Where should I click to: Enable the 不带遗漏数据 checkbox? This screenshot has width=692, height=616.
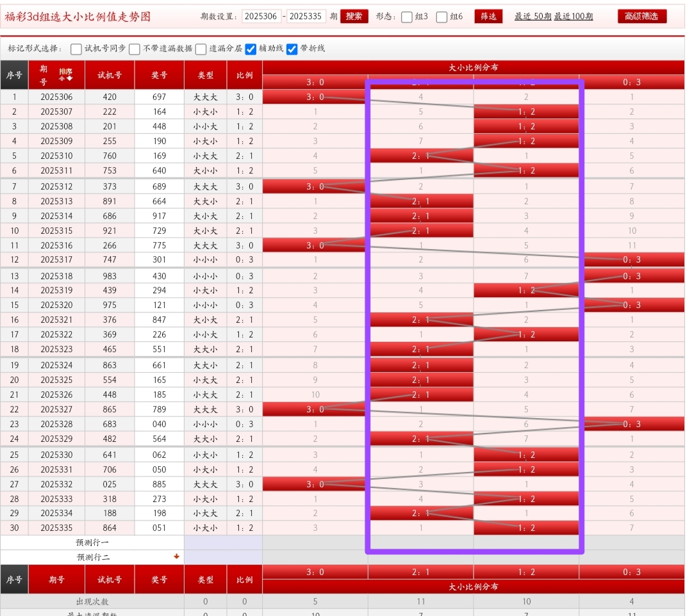pyautogui.click(x=135, y=49)
